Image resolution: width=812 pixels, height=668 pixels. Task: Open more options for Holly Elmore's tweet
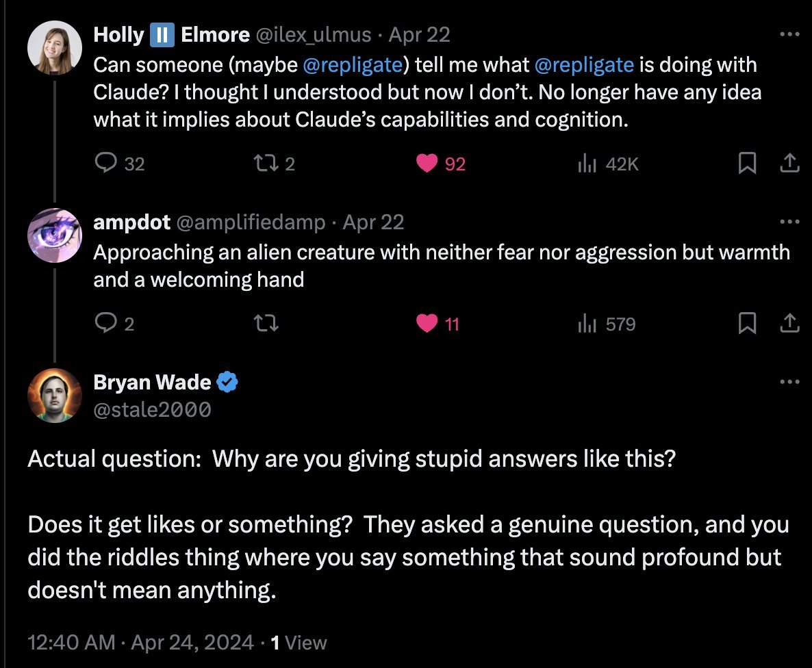[789, 34]
